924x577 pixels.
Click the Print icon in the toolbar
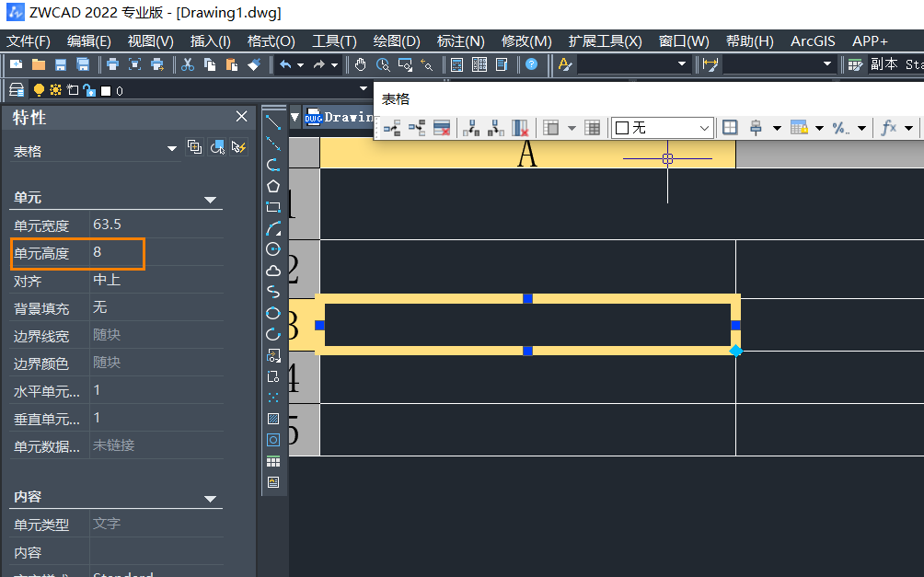pos(112,64)
